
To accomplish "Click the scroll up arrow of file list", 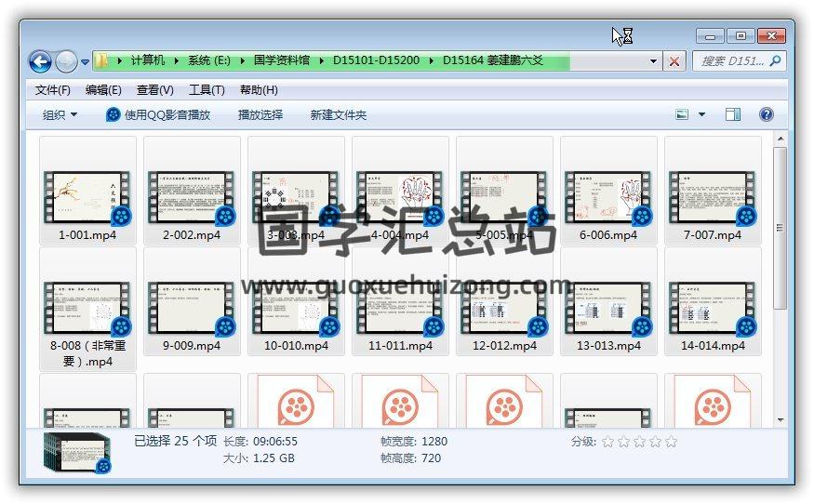I will (780, 139).
